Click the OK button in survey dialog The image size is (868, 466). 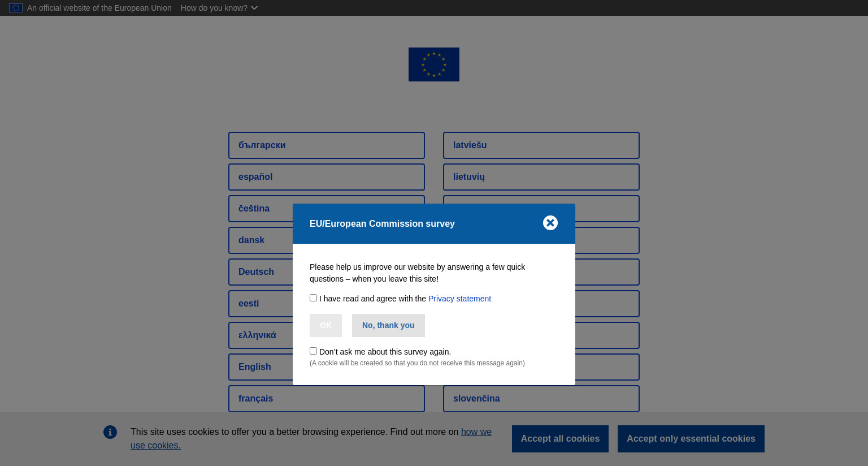coord(325,325)
